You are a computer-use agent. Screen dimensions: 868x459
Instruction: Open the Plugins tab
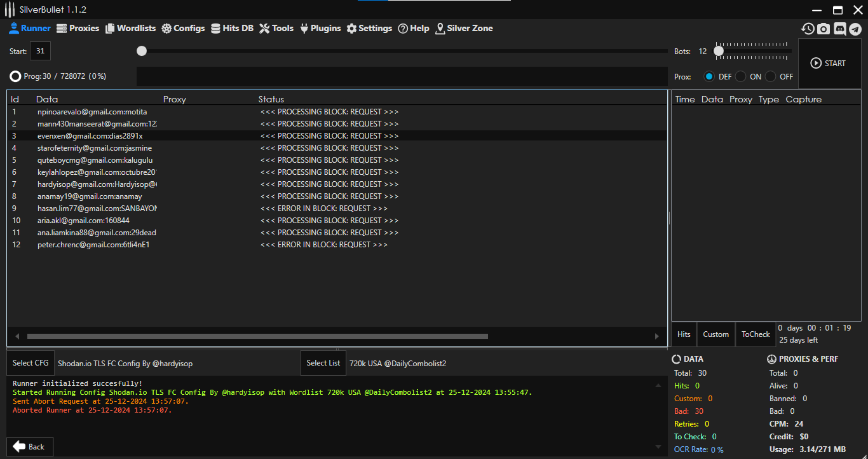pyautogui.click(x=320, y=28)
